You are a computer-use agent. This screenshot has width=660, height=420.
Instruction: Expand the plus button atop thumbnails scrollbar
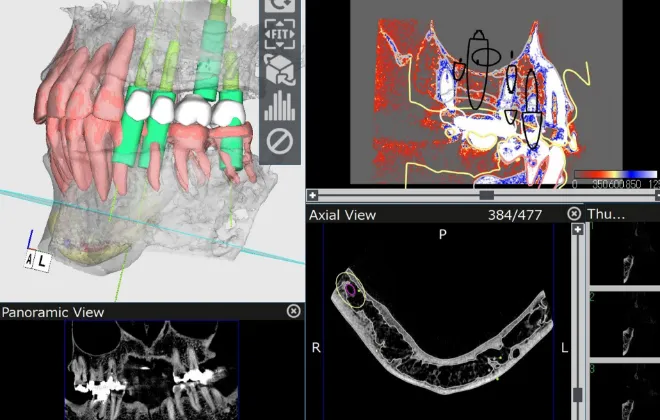click(578, 229)
